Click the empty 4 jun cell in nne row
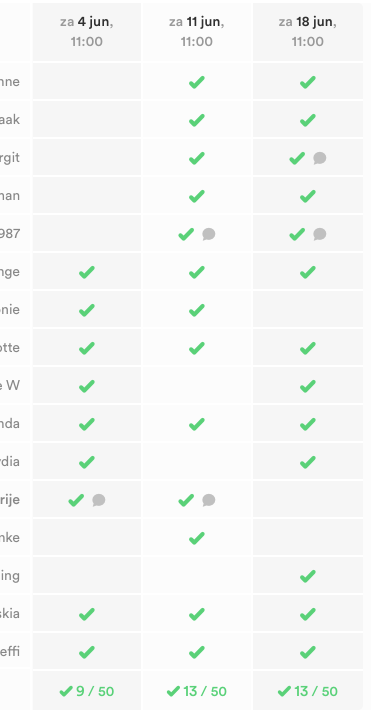This screenshot has width=371, height=719. coord(87,82)
